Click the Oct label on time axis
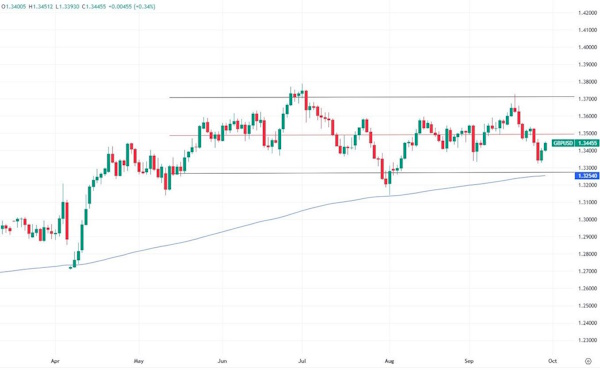Viewport: 600px width, 370px height. [552, 361]
